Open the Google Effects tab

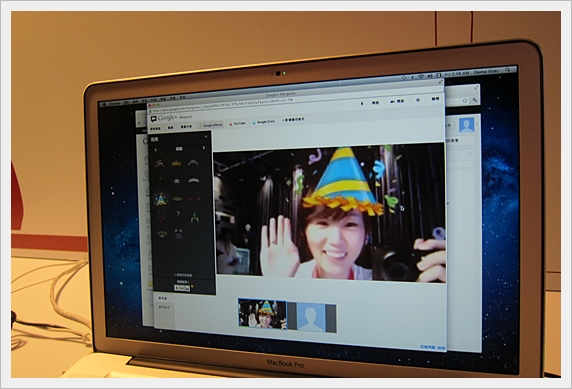click(x=211, y=125)
